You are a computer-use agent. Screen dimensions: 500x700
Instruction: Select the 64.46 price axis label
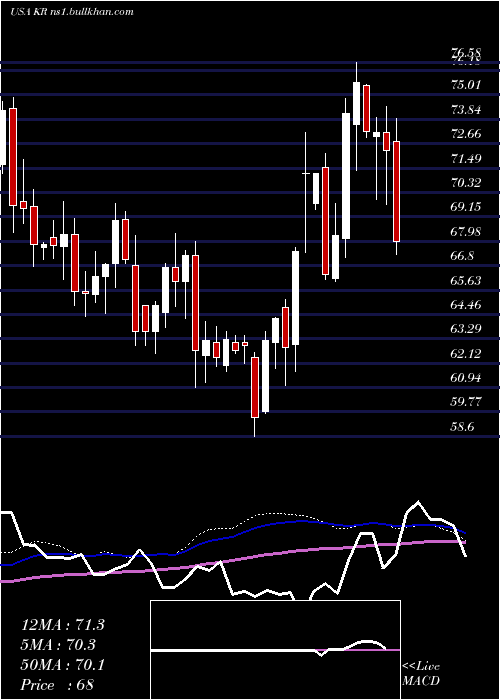(467, 304)
